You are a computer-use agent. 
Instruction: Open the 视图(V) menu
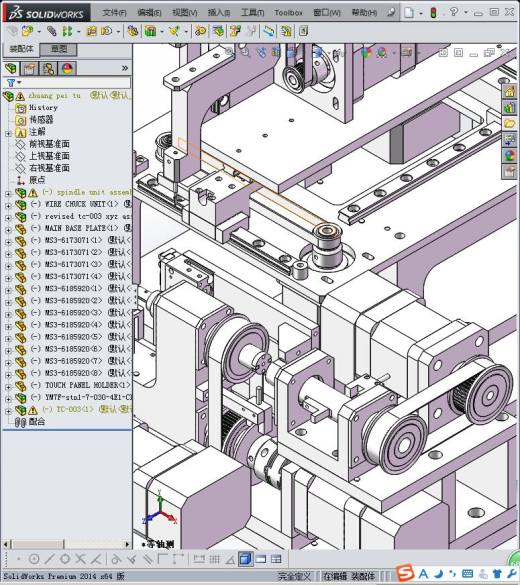coord(185,13)
